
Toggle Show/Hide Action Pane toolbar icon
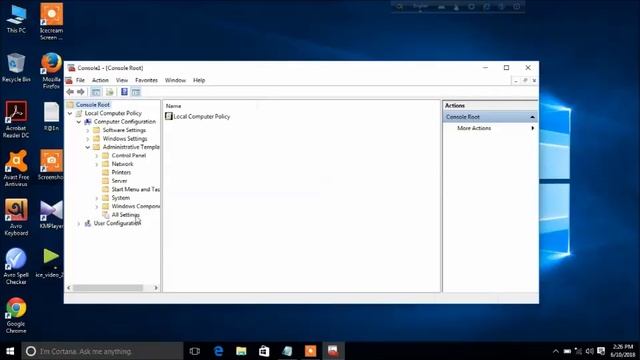(x=136, y=92)
